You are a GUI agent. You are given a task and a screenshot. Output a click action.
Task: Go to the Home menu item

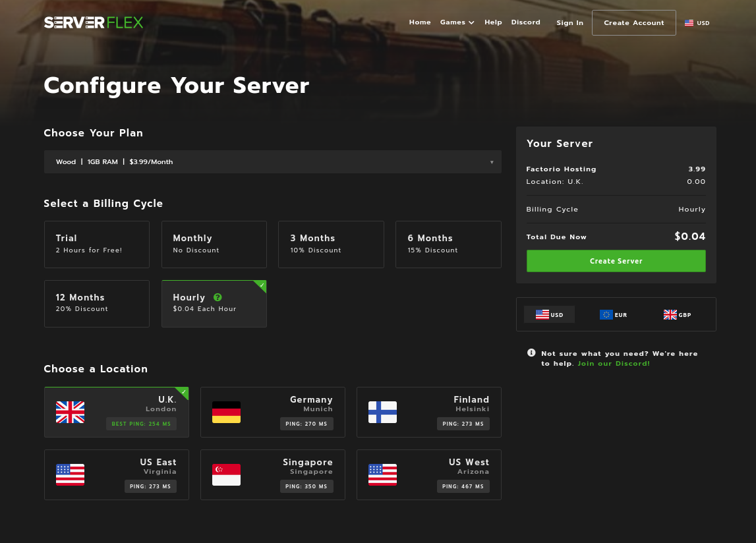point(420,22)
